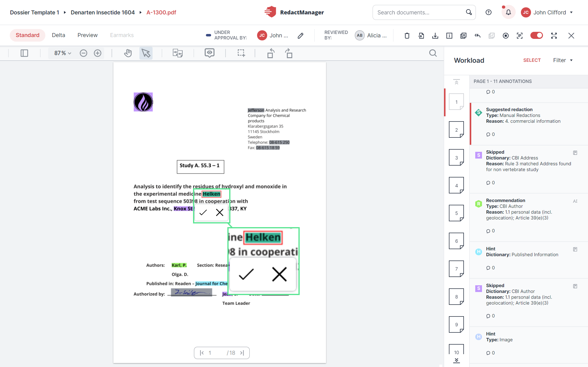Click Dossier Template 1 breadcrumb
Image resolution: width=588 pixels, height=367 pixels.
[35, 13]
